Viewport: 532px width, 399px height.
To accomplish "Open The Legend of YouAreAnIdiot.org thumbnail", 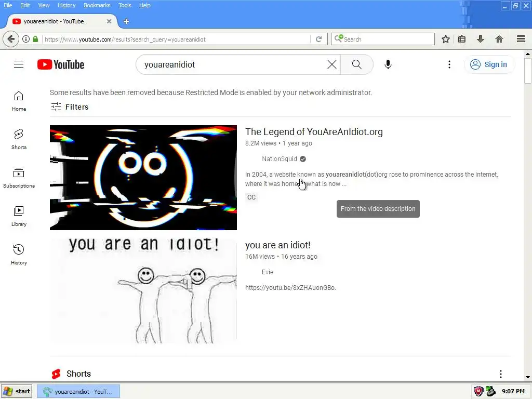I will 143,178.
